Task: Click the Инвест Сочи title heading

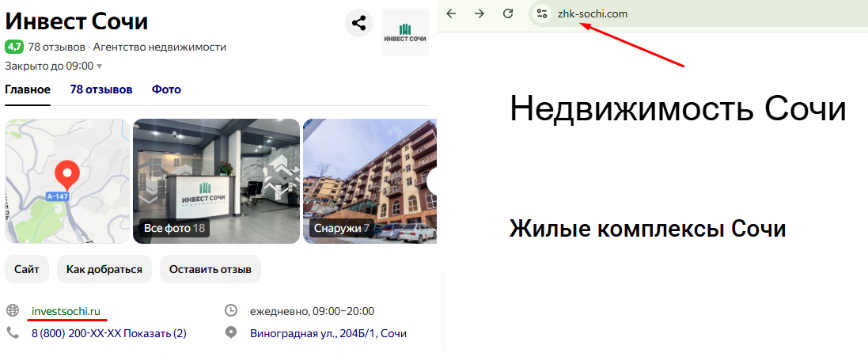Action: (77, 22)
